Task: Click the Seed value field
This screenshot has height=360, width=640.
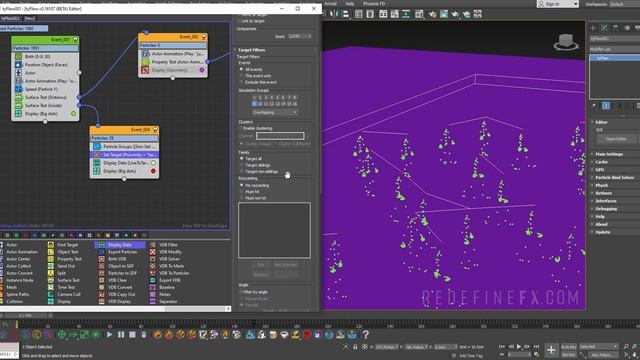Action: 297,36
